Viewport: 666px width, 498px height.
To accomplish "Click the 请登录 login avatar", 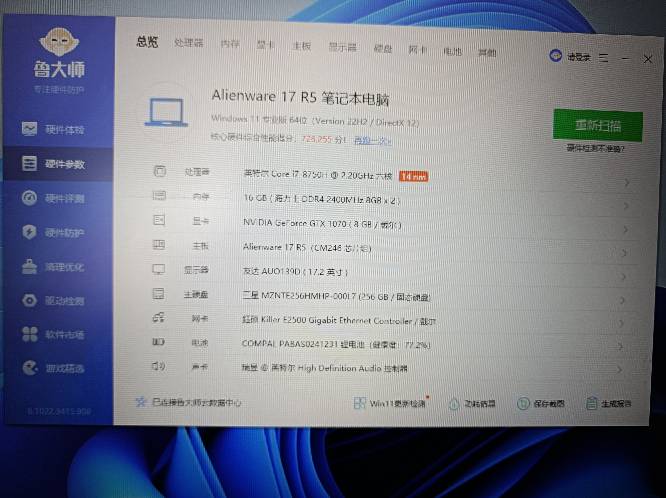I will [556, 56].
